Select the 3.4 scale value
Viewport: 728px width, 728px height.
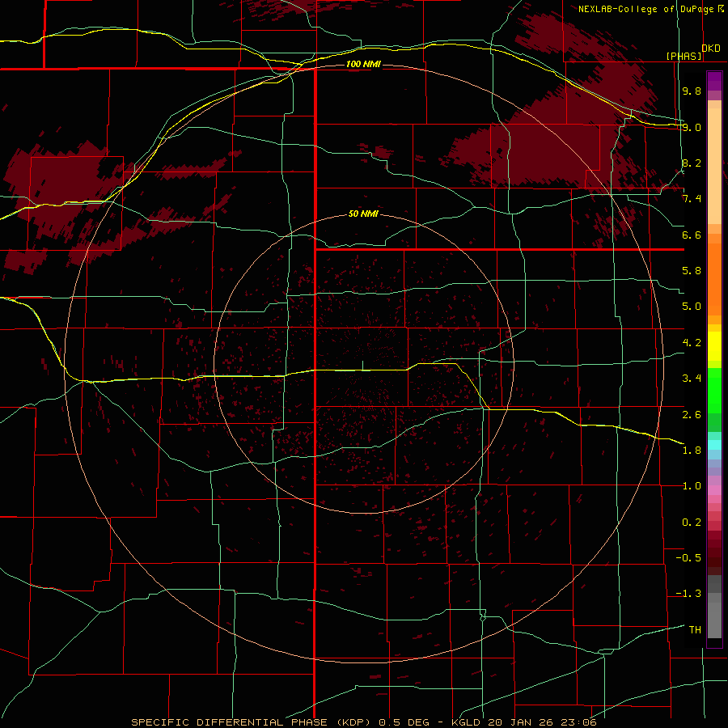(x=692, y=379)
